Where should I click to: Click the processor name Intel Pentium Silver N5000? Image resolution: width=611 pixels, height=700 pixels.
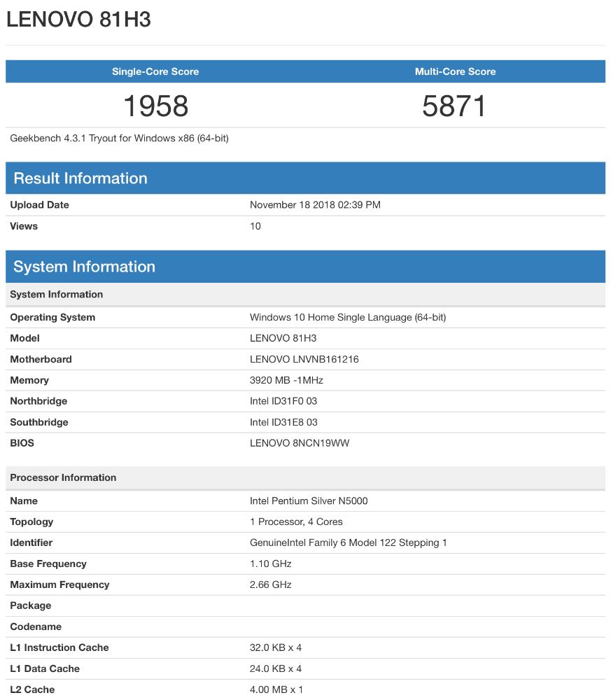pyautogui.click(x=309, y=500)
